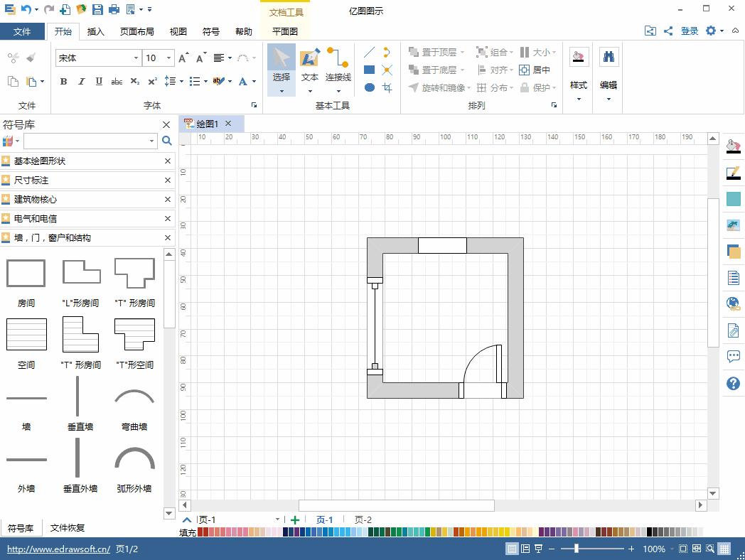The height and width of the screenshot is (560, 745).
Task: Select the ellipse shape drawing tool
Action: point(369,87)
